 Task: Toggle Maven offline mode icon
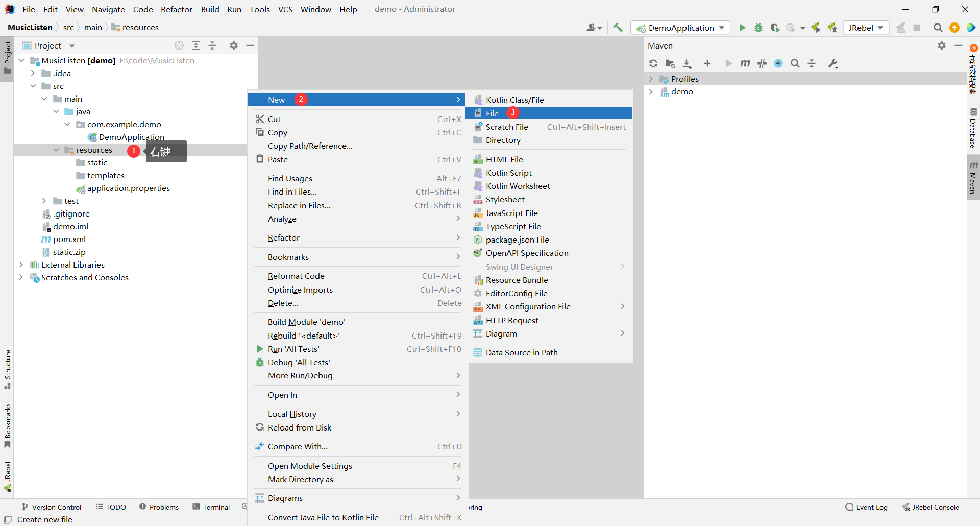762,63
